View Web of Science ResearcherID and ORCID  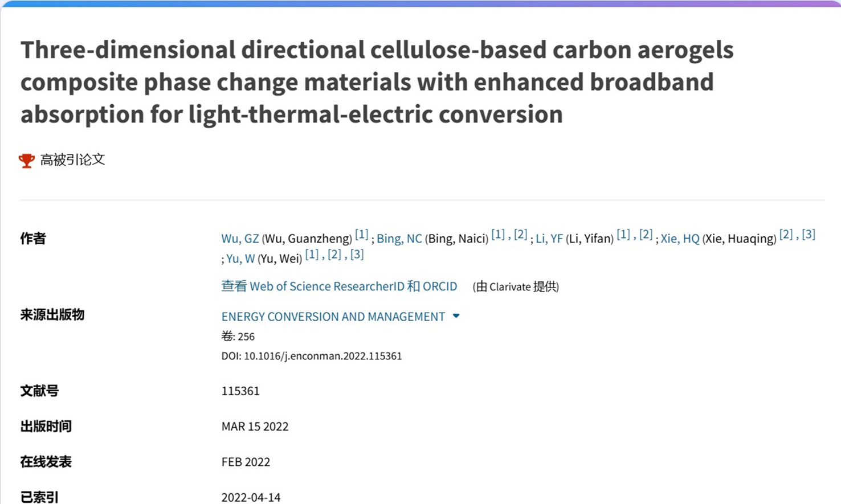coord(339,286)
